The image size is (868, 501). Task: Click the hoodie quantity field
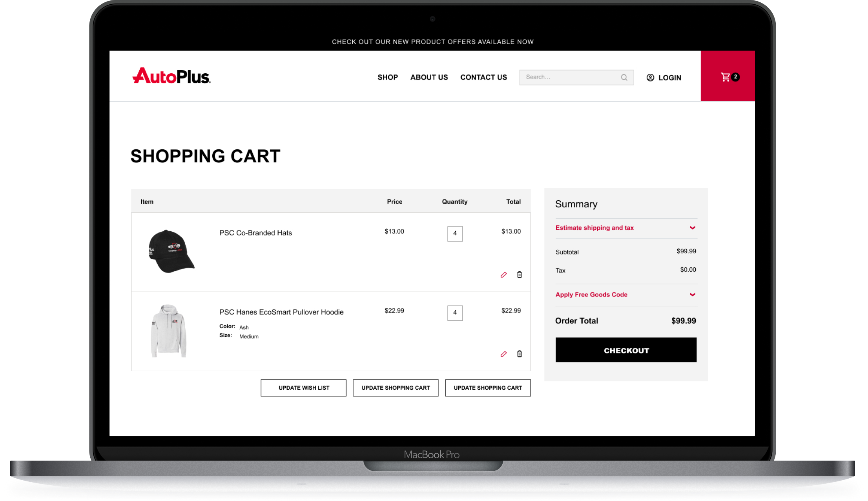(x=455, y=313)
